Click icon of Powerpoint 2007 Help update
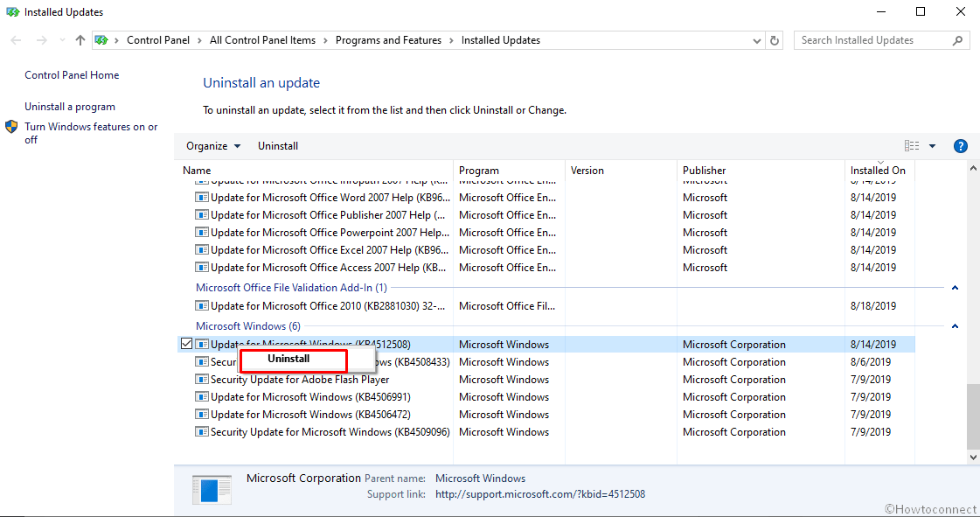The width and height of the screenshot is (980, 517). 201,233
